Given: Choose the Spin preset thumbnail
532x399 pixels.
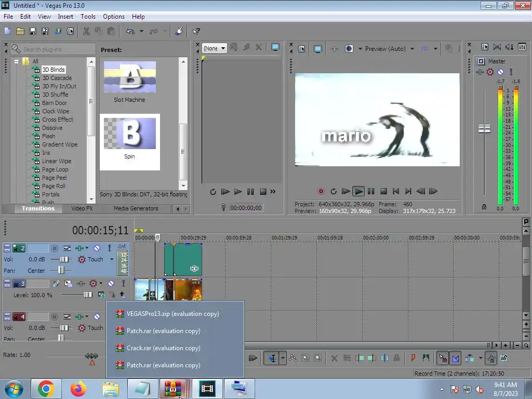Looking at the screenshot, I should [129, 134].
